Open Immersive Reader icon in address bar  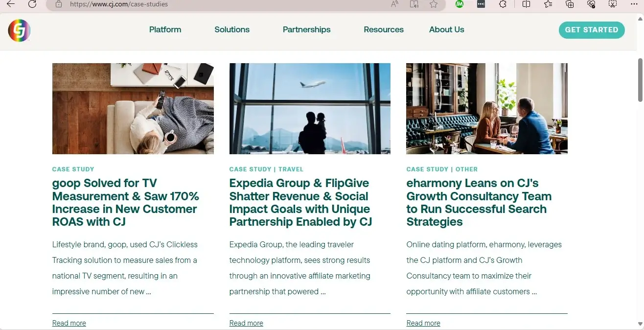414,4
